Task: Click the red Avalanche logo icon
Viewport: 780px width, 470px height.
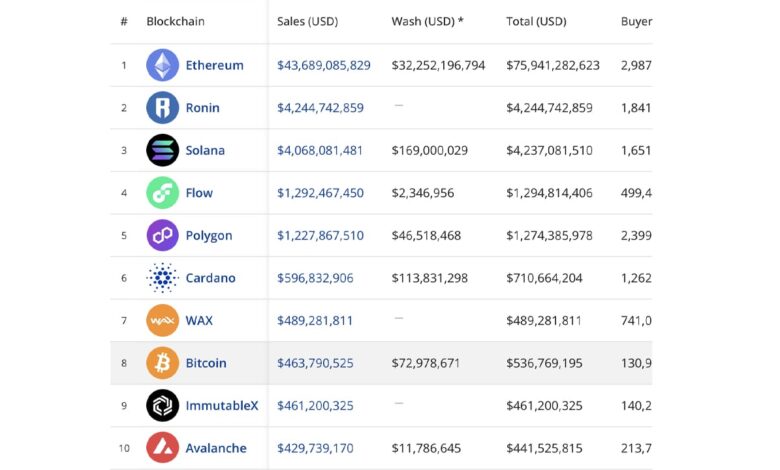Action: click(x=163, y=448)
